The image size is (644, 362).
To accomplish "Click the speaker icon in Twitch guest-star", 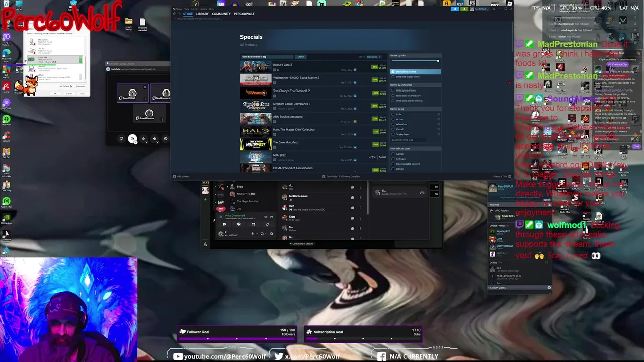I will (154, 139).
